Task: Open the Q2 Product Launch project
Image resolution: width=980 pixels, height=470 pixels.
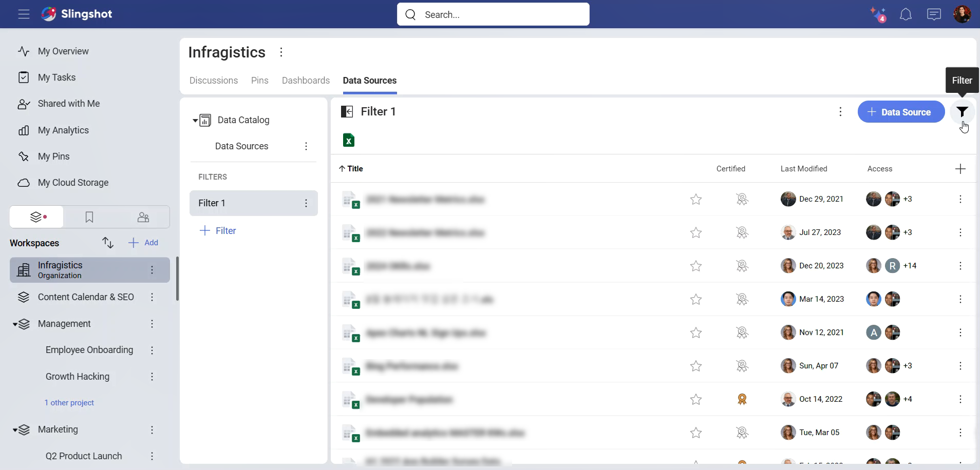Action: pos(84,456)
